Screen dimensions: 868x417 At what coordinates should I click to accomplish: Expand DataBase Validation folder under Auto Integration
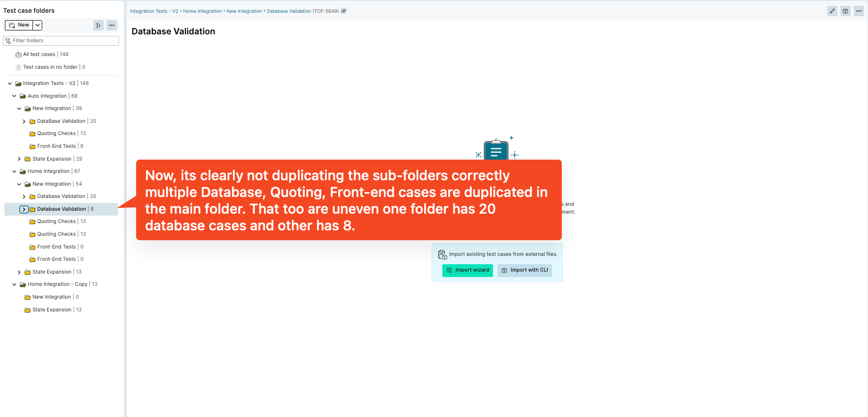pyautogui.click(x=24, y=121)
